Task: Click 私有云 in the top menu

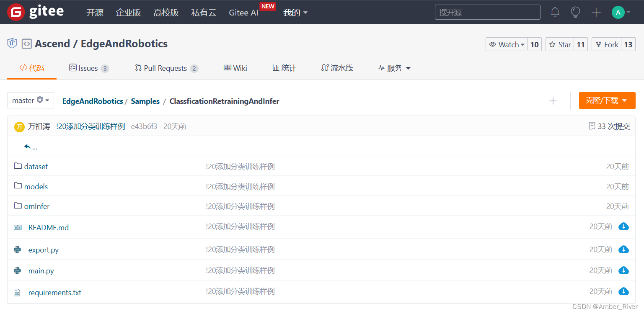Action: click(x=204, y=13)
